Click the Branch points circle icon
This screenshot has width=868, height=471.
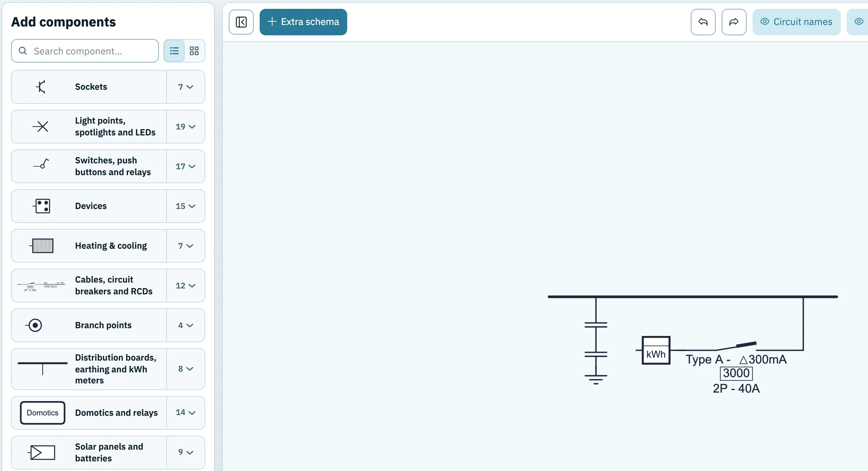[34, 325]
